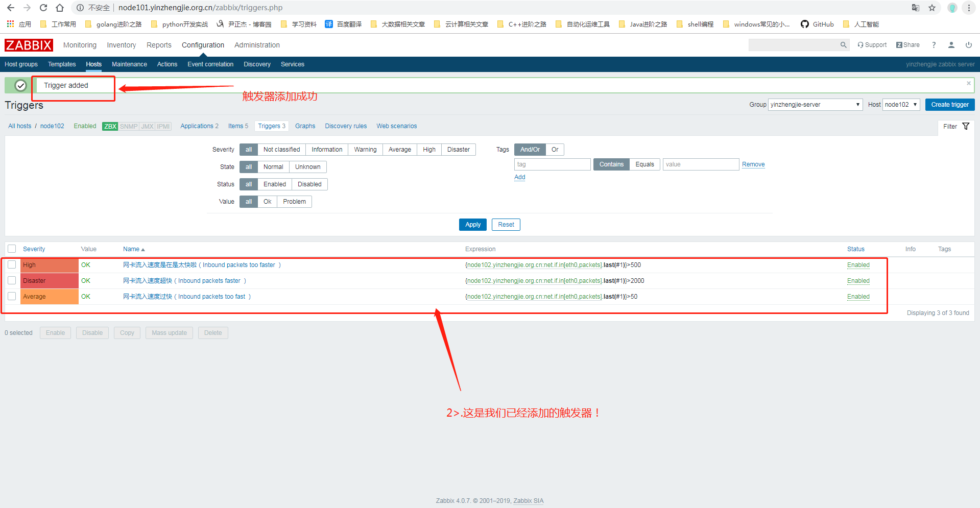Check the Disaster severity trigger row
This screenshot has height=508, width=980.
(12, 280)
